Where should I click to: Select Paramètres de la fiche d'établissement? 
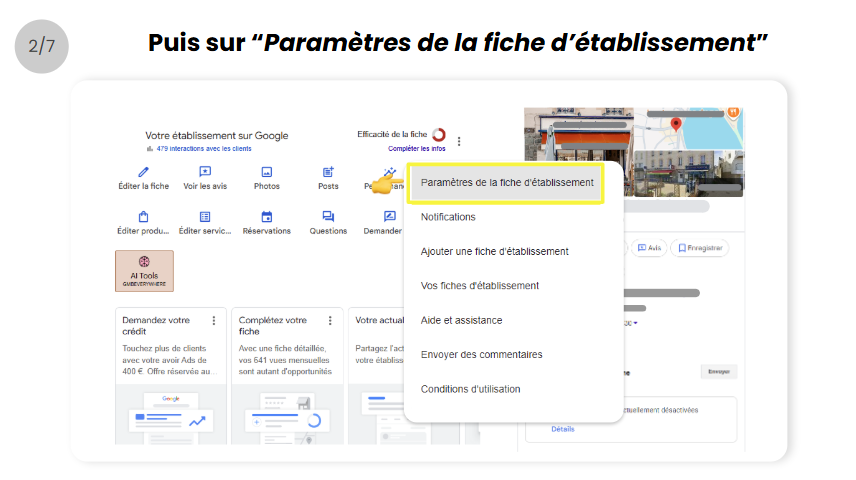506,183
